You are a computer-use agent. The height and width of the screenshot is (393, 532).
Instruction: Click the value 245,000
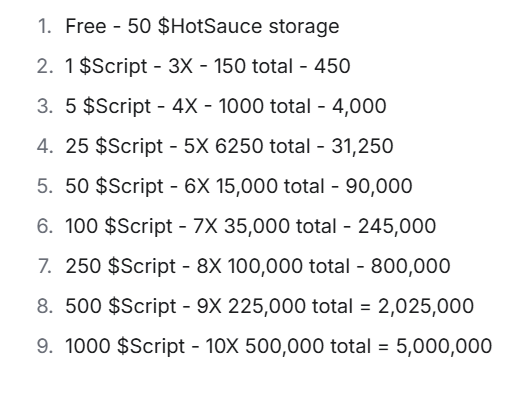click(397, 227)
